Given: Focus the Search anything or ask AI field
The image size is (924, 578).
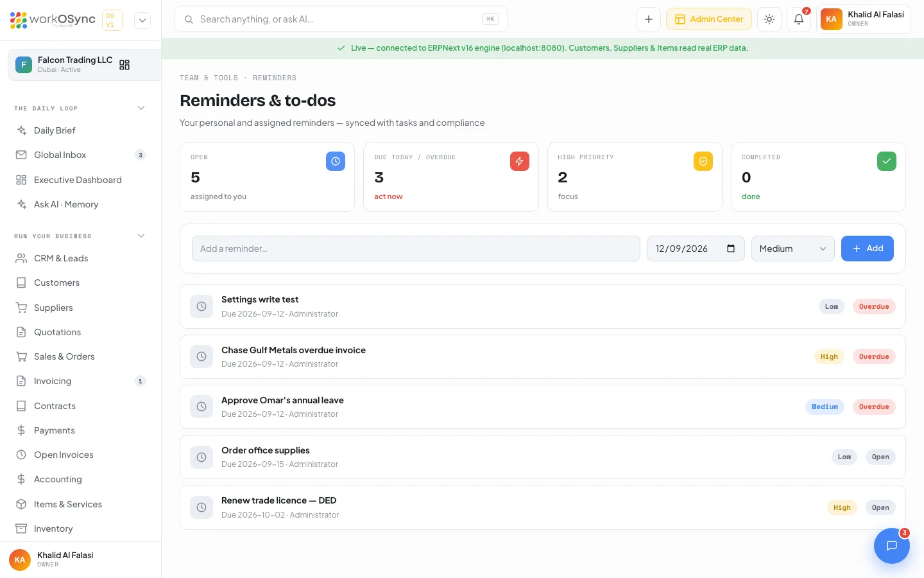Looking at the screenshot, I should 341,19.
